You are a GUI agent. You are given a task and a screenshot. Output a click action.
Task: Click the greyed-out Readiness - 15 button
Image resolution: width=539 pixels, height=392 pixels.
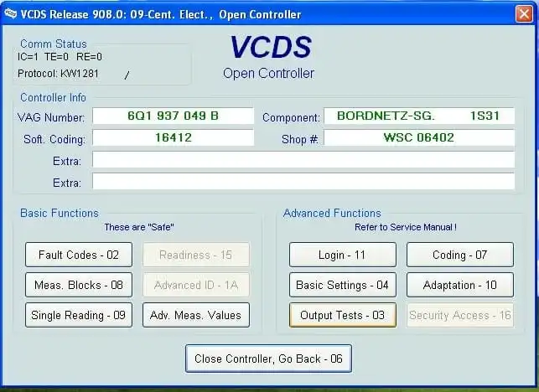[x=196, y=255]
